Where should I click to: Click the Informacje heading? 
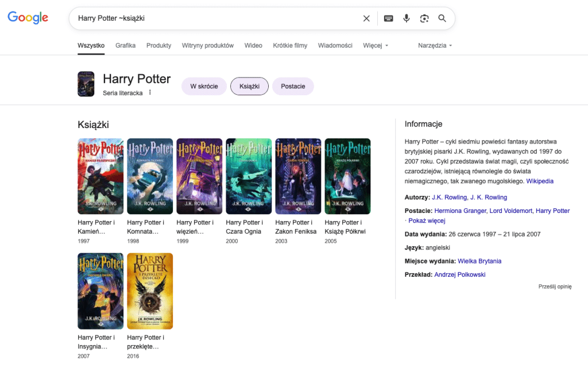(x=423, y=124)
